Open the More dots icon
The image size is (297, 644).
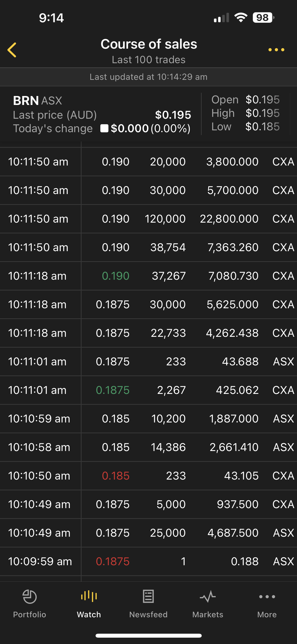[x=267, y=597]
